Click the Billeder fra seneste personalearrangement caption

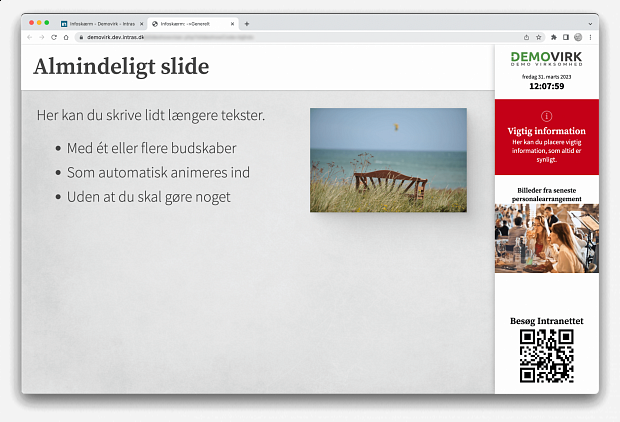tap(546, 195)
